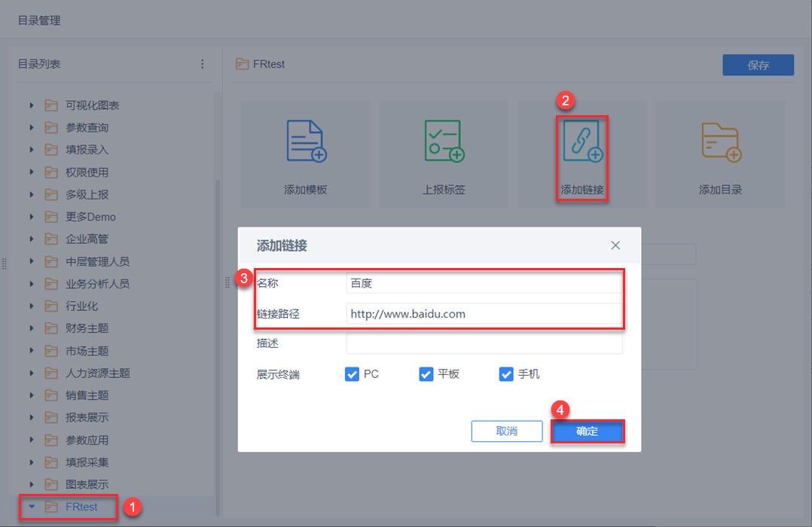This screenshot has height=527, width=812.
Task: Click the 目录管理 page title
Action: tap(39, 21)
